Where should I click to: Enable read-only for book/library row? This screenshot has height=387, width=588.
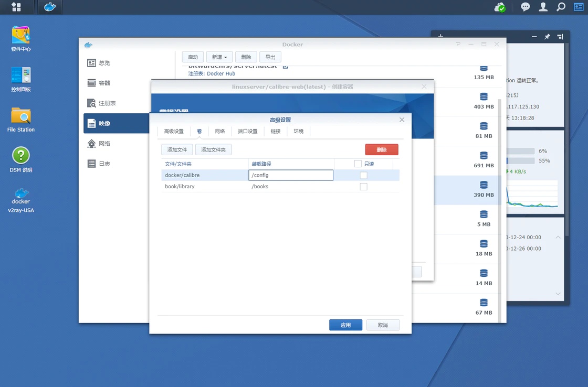point(363,187)
